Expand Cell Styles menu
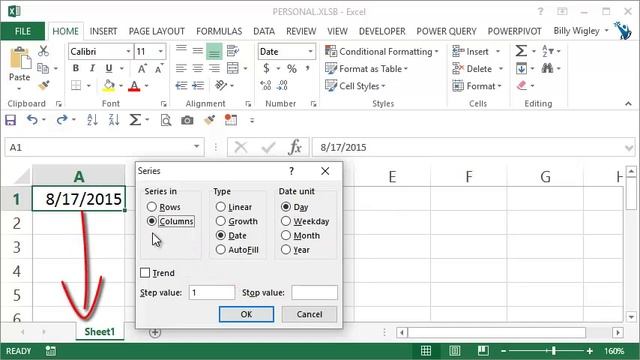Screen dimensions: 640x360 (383, 86)
